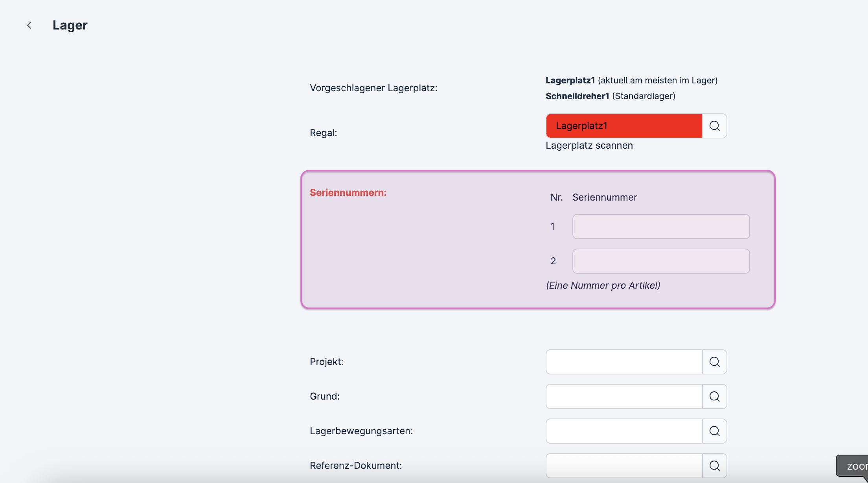Click the Lagerplatz scannen hint text
This screenshot has height=483, width=868.
(589, 146)
